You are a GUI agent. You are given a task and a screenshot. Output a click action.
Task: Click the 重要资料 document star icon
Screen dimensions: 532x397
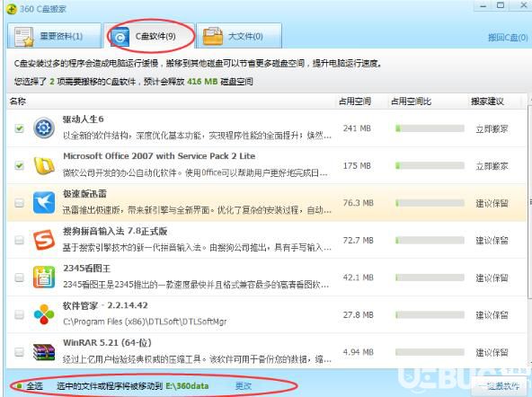24,37
